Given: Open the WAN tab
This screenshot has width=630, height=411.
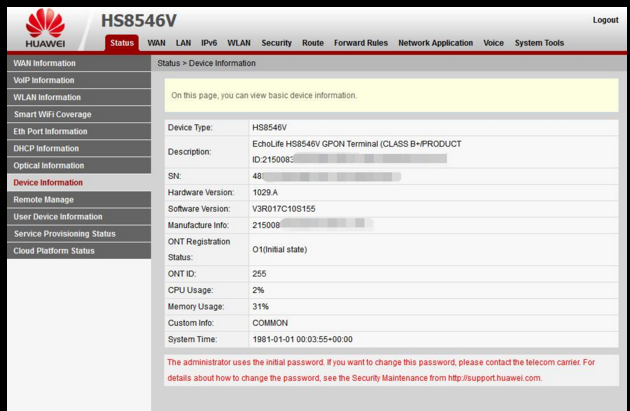Looking at the screenshot, I should [x=156, y=43].
